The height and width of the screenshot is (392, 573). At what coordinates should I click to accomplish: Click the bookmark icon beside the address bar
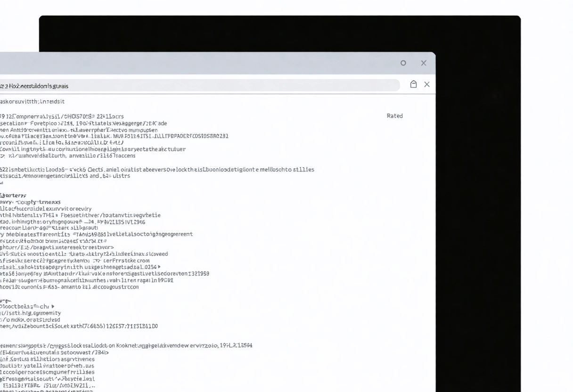(x=413, y=84)
